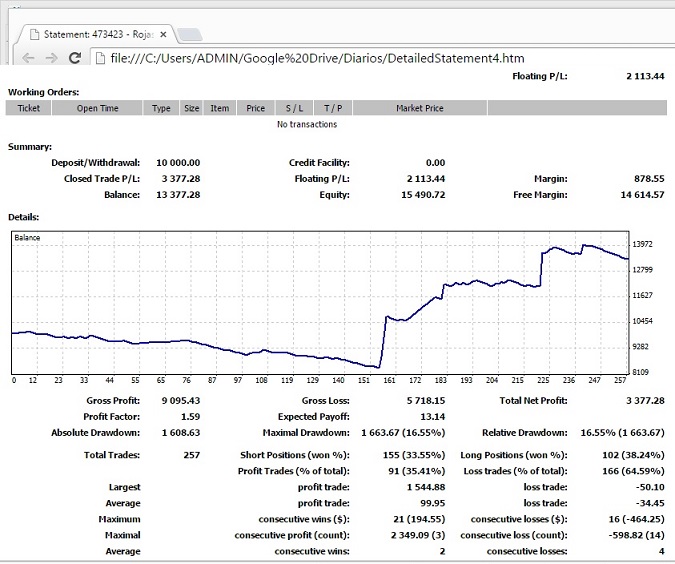The width and height of the screenshot is (675, 564).
Task: Click the S / L column header
Action: coord(294,108)
